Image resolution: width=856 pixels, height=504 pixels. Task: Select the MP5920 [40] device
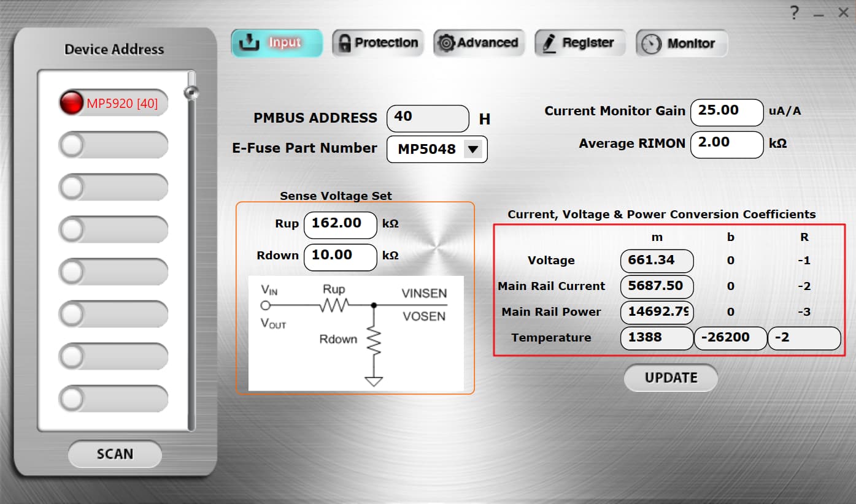pos(113,103)
